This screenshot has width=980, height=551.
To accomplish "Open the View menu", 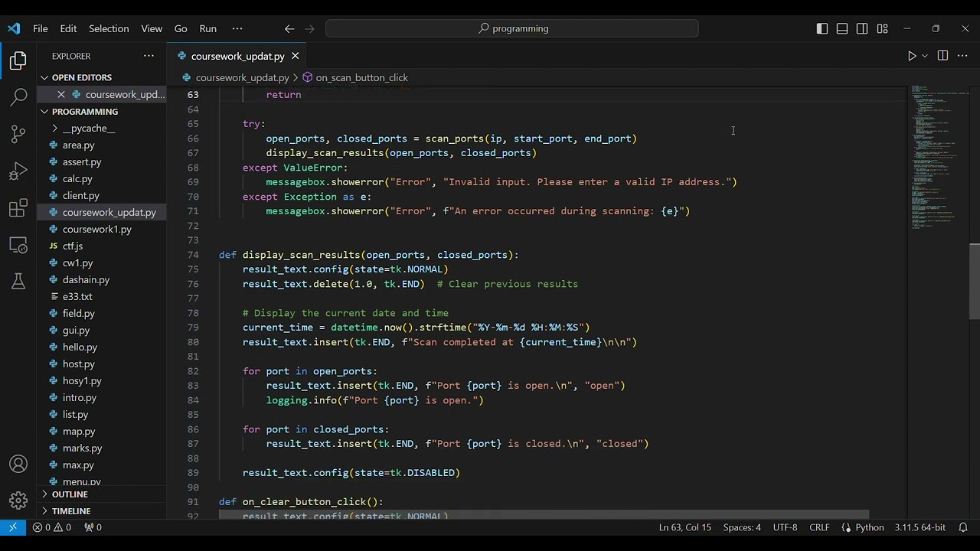I will click(x=152, y=28).
